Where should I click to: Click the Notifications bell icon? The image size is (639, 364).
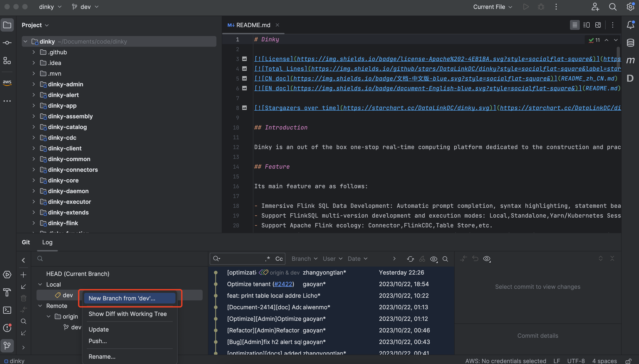(x=630, y=25)
